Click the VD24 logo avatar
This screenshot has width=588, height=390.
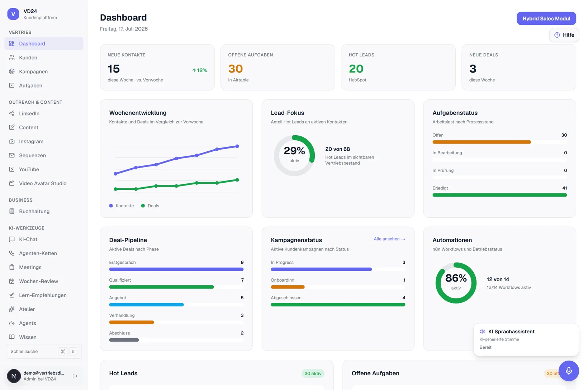(13, 14)
